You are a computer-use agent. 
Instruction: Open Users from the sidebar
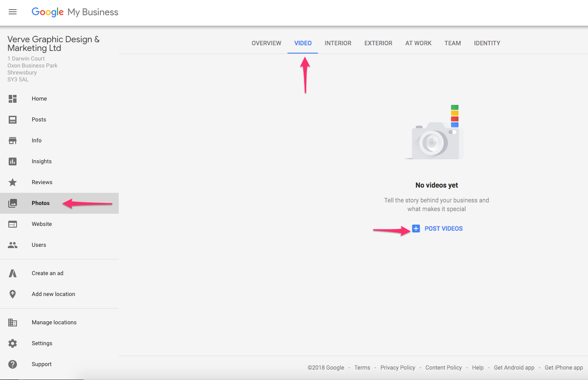[x=39, y=245]
